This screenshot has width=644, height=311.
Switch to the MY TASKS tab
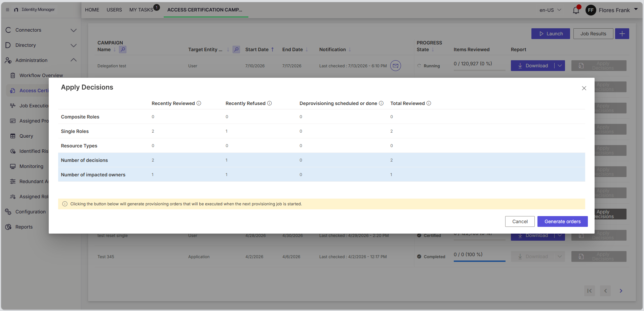coord(142,10)
